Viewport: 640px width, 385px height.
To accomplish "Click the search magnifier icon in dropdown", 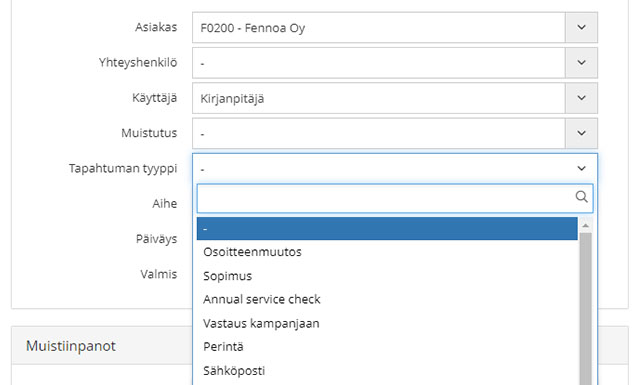I will (x=581, y=197).
